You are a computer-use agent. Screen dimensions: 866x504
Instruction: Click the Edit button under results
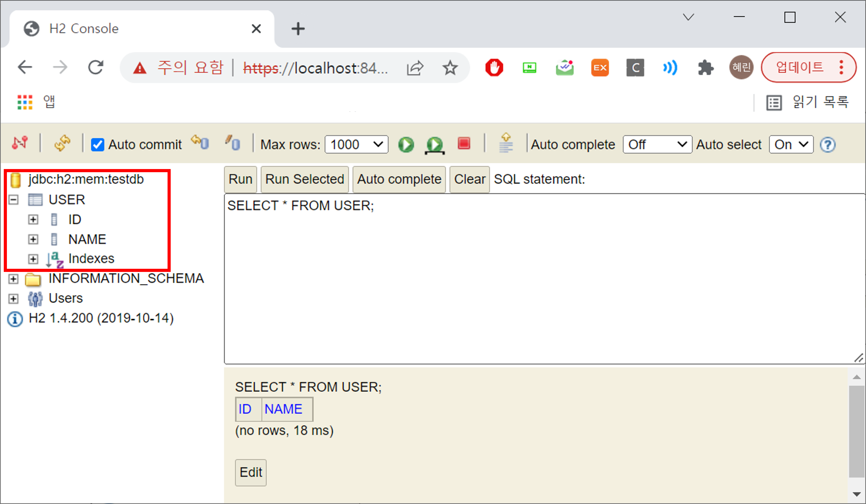coord(250,472)
